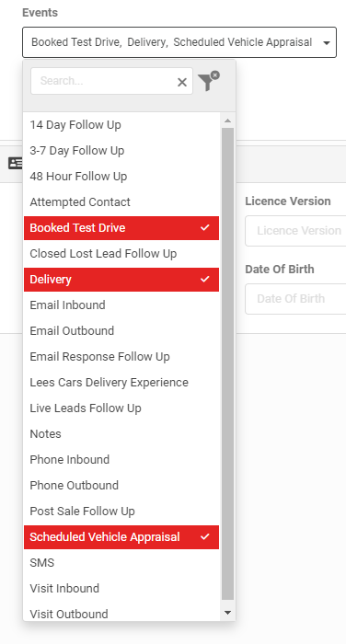
Task: Click the Licence Version input field
Action: click(295, 231)
